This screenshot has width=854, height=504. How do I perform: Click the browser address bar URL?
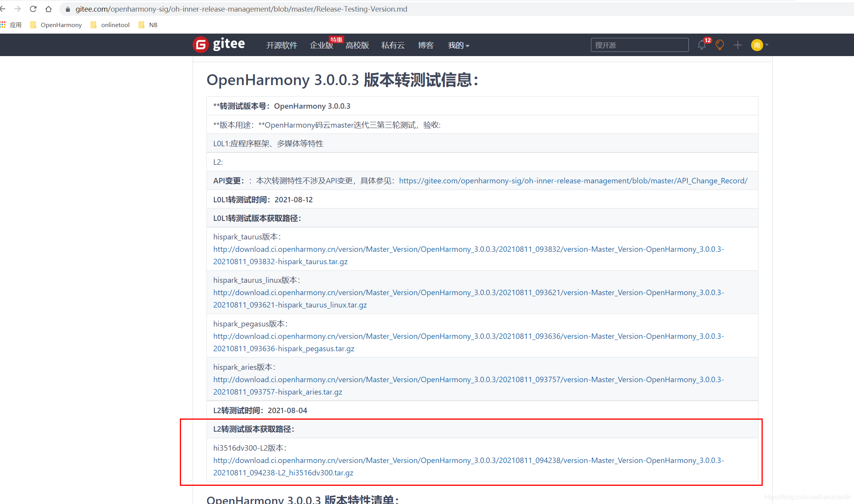tap(241, 9)
